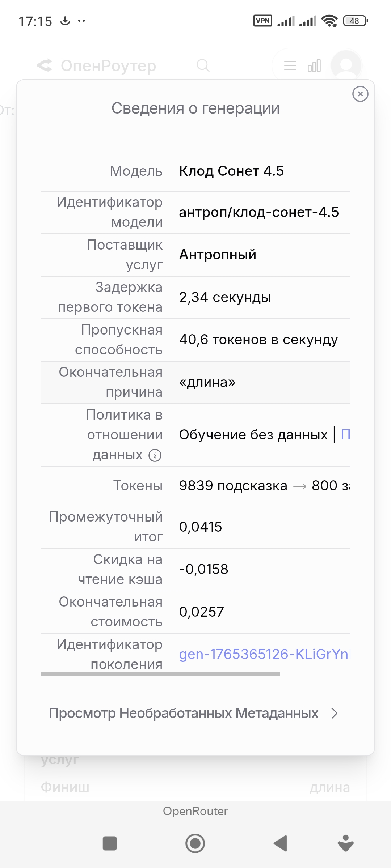The height and width of the screenshot is (868, 391).
Task: Open the generation ID gen-1765365126 link
Action: pos(264,654)
